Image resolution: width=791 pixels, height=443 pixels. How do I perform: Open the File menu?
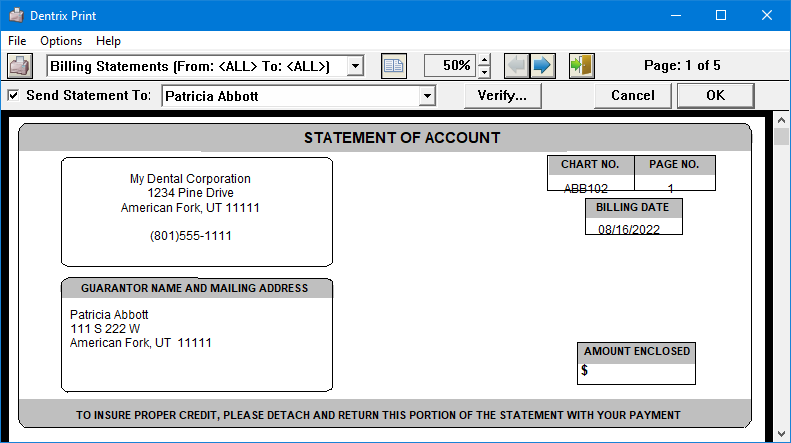tap(17, 41)
